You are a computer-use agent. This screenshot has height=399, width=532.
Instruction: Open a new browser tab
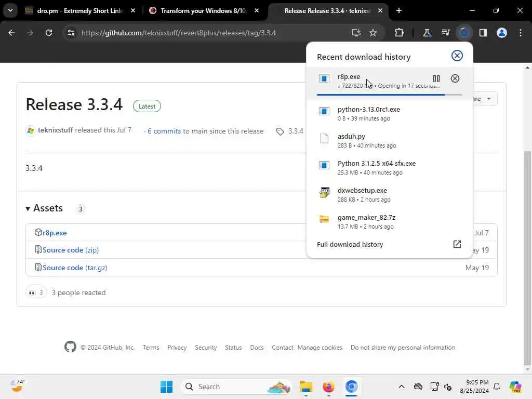tap(398, 11)
